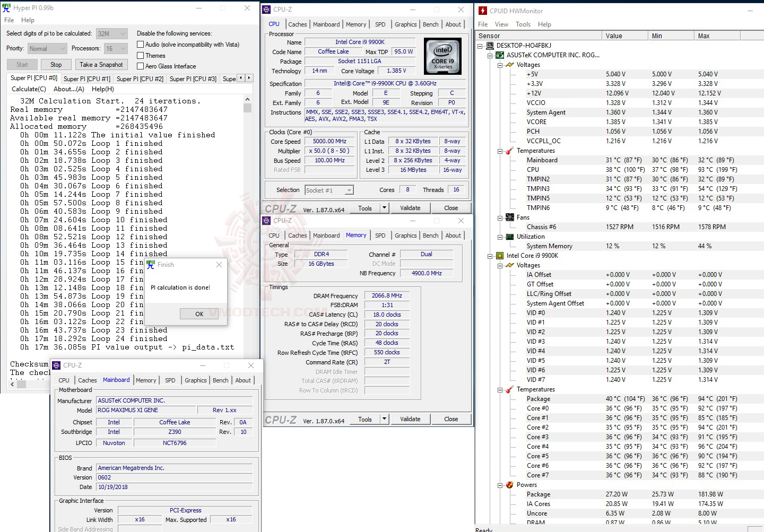This screenshot has width=764, height=532.
Task: Click the Hyper PI results scrollbar
Action: click(247, 107)
